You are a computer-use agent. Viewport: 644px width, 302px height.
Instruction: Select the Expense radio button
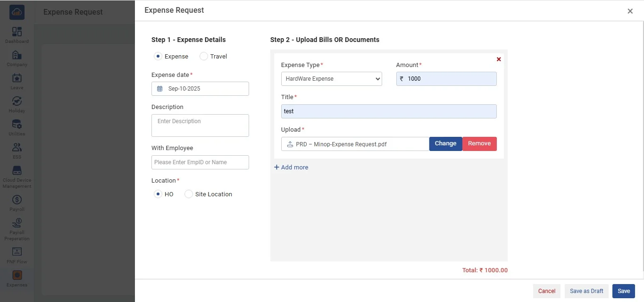158,57
